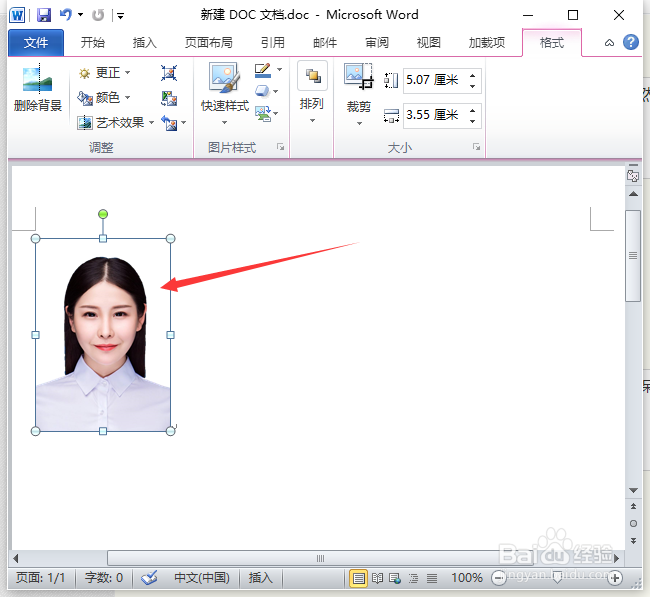Switch to the Mailings (邮件) tab
Image resolution: width=650 pixels, height=597 pixels.
click(325, 43)
